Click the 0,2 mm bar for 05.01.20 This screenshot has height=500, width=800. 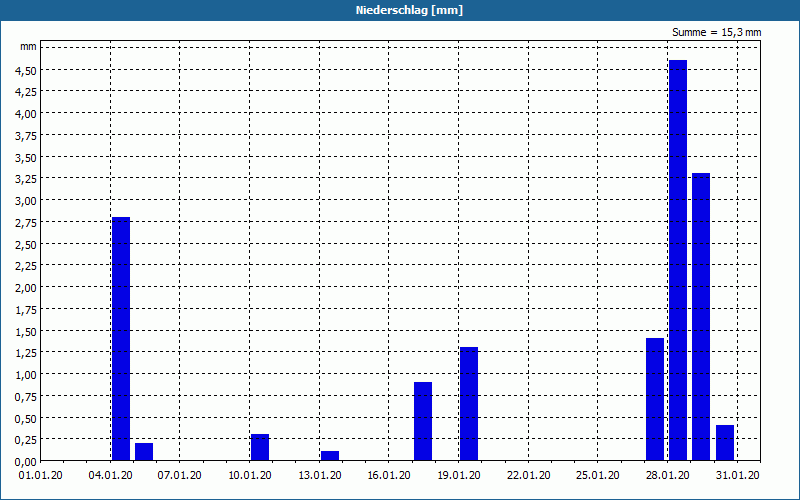[x=144, y=452]
